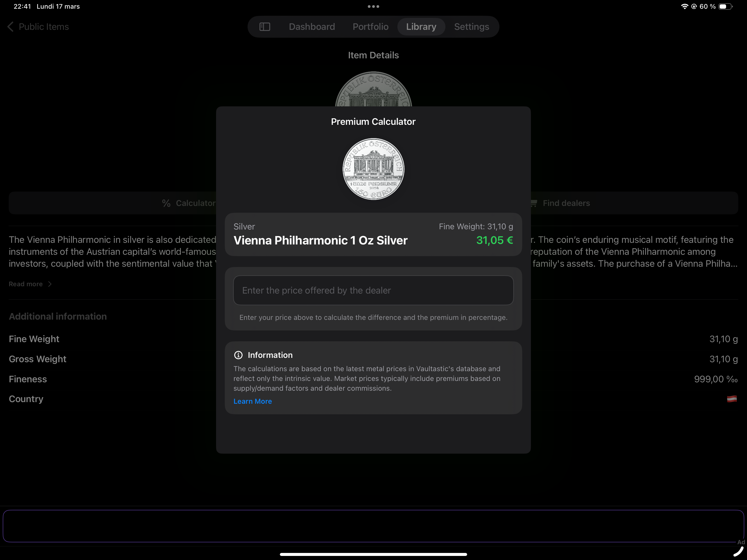Select the Vienna Philharmonic 1 Oz Silver title
Image resolution: width=747 pixels, height=560 pixels.
point(321,240)
